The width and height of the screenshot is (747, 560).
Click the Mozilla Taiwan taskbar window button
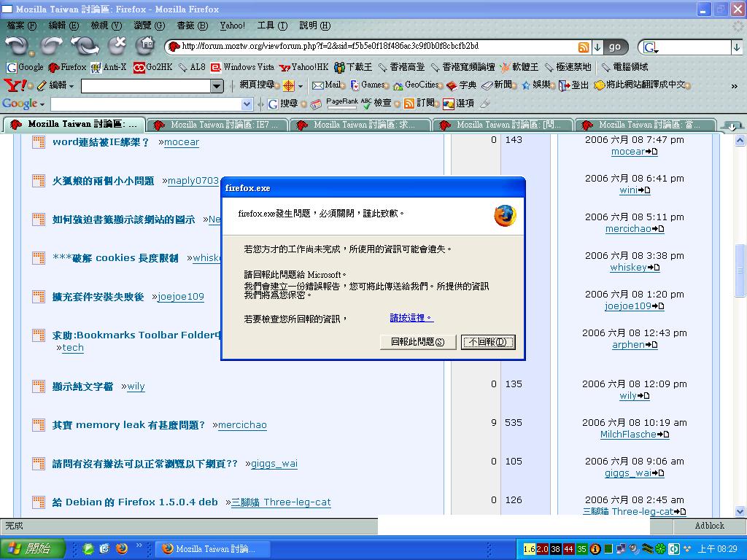coord(212,549)
